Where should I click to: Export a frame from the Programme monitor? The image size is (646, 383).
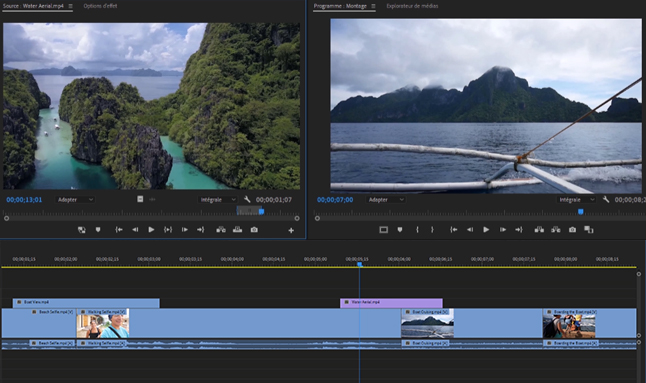[572, 230]
